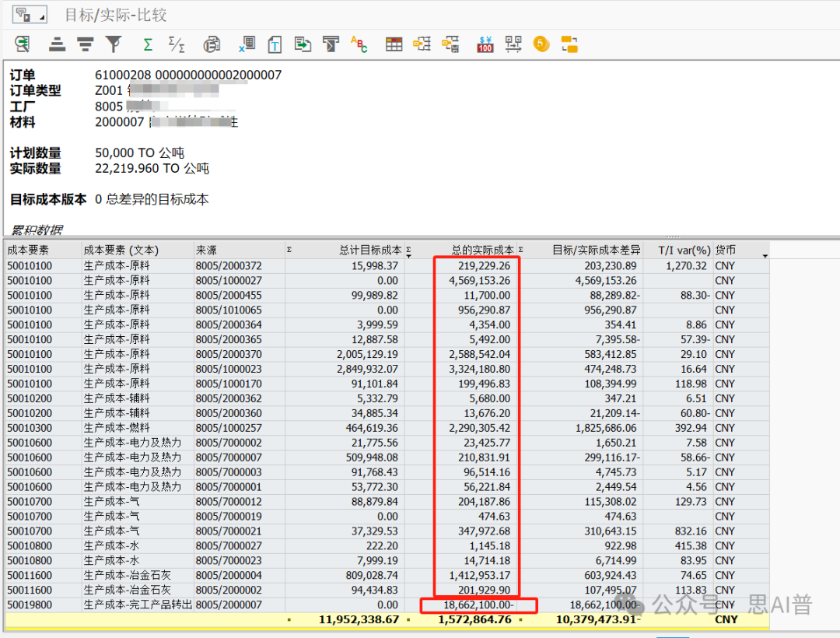
Task: Select the 18,662,100.00- actual cost cell
Action: [478, 605]
